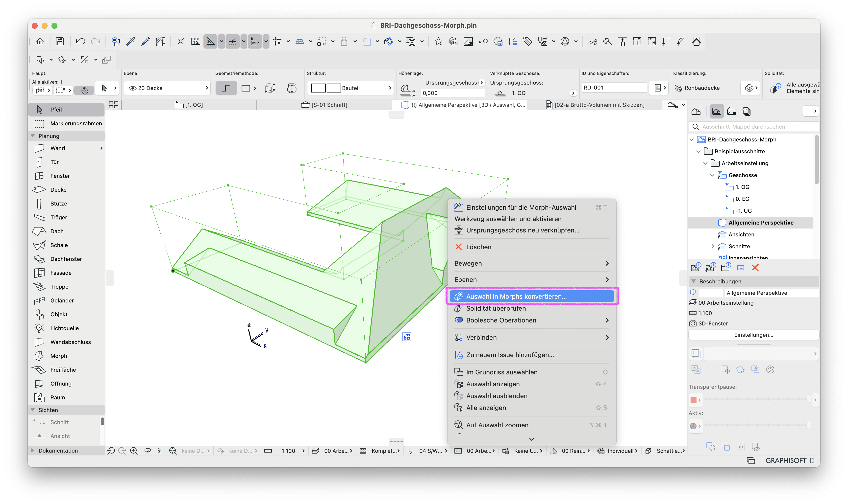This screenshot has width=848, height=504.
Task: Click the Ausschnitt-Mappe durchsuchen search field
Action: pyautogui.click(x=753, y=127)
